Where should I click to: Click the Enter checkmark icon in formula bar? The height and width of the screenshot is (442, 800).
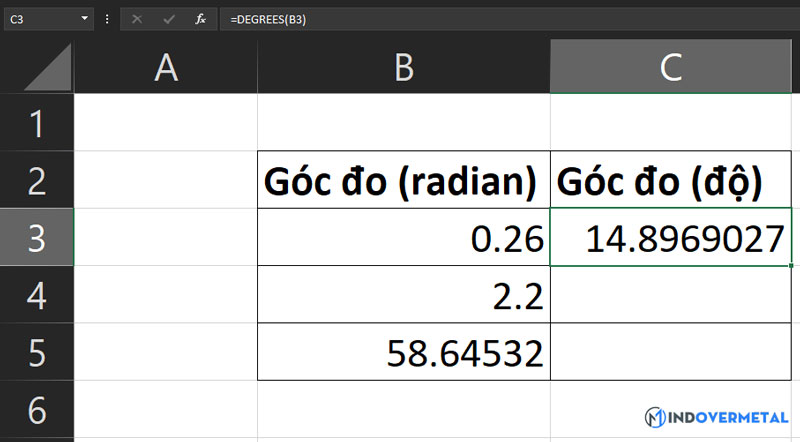(168, 19)
